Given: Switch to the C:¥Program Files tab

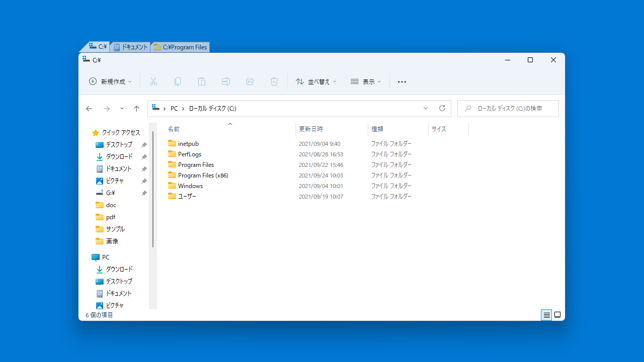Looking at the screenshot, I should [x=180, y=47].
